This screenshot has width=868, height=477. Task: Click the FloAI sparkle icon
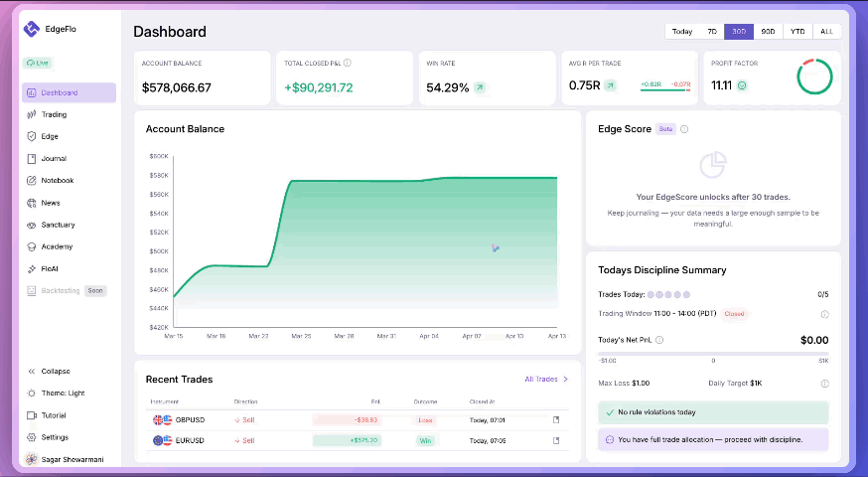point(32,269)
